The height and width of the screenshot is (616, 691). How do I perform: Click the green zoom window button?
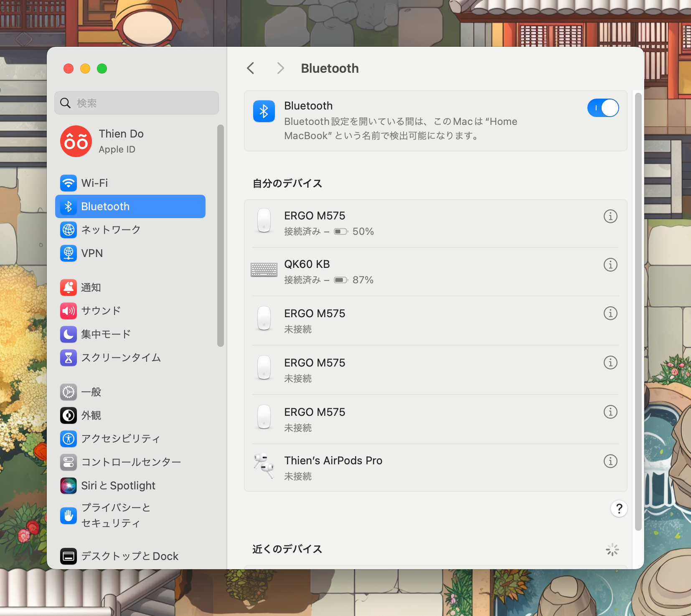tap(102, 69)
